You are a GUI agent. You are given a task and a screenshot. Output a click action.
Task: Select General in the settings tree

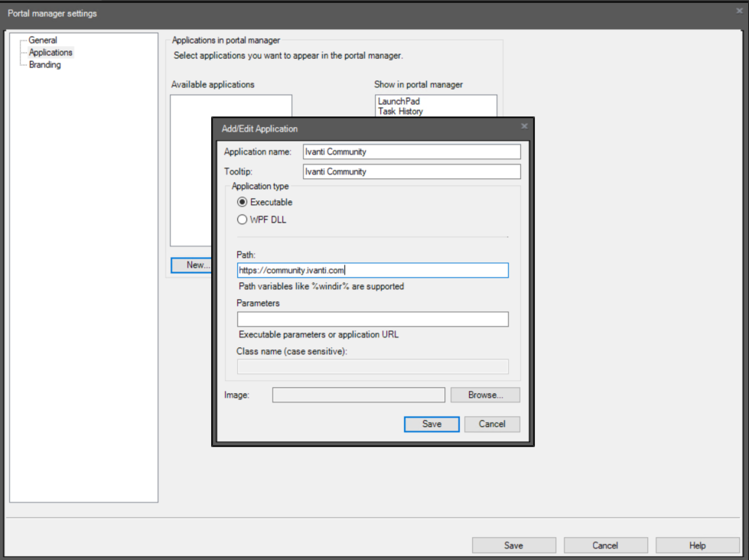click(44, 40)
